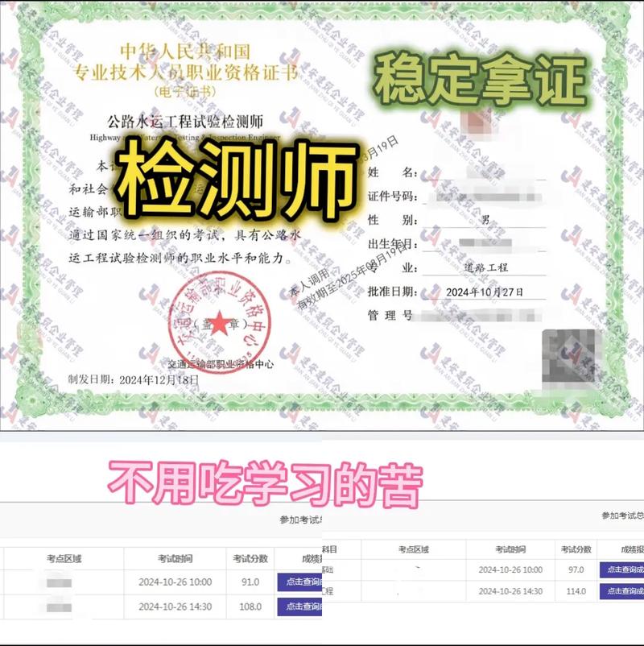The height and width of the screenshot is (646, 644).
Task: Click the pink 不用吃学习的苦 caption
Action: click(x=266, y=478)
